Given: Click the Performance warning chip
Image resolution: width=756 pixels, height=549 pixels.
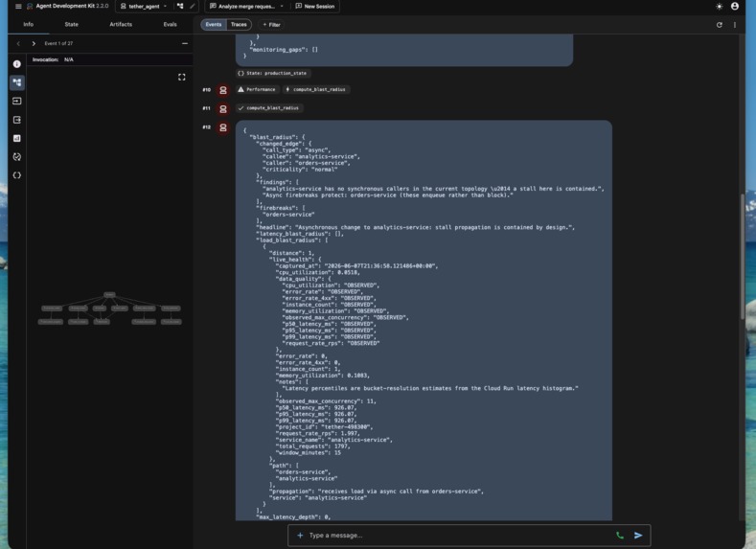Looking at the screenshot, I should tap(257, 90).
